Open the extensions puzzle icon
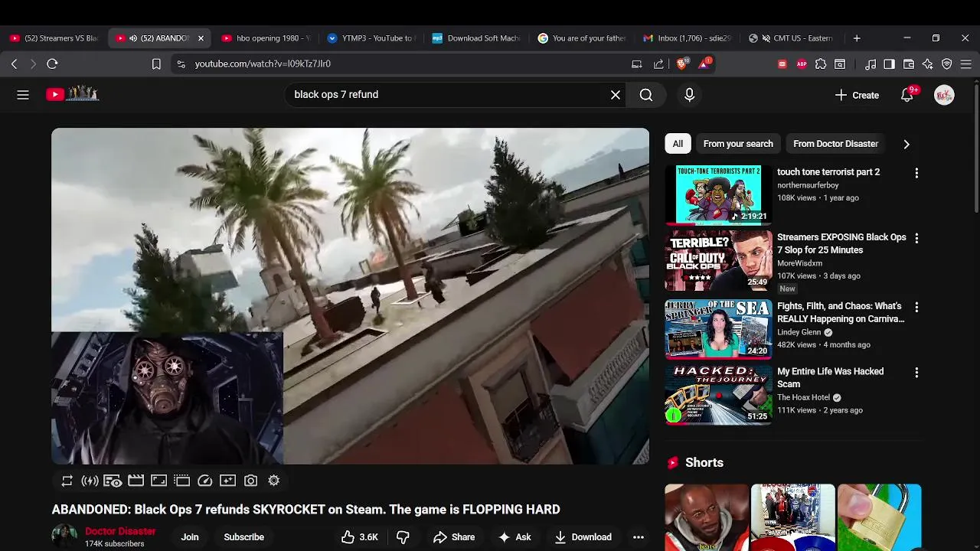Screen dimensions: 980x551 pos(821,64)
